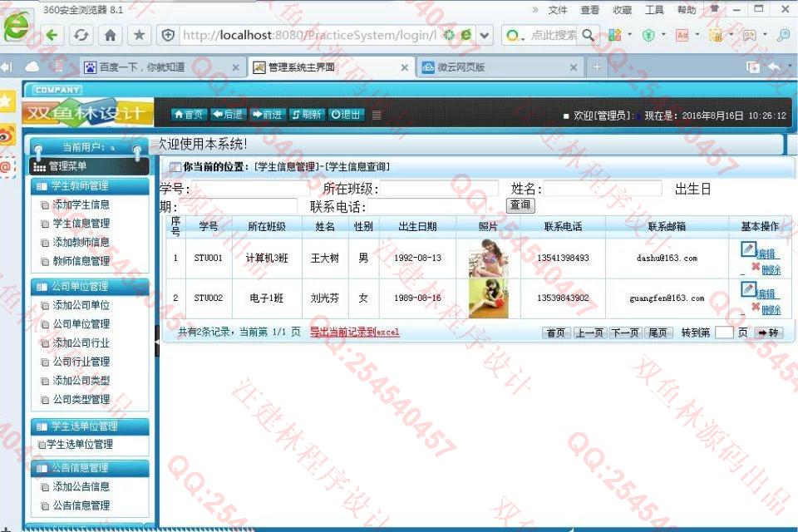The width and height of the screenshot is (798, 532).
Task: Click the 前进 button in system header
Action: click(x=267, y=115)
